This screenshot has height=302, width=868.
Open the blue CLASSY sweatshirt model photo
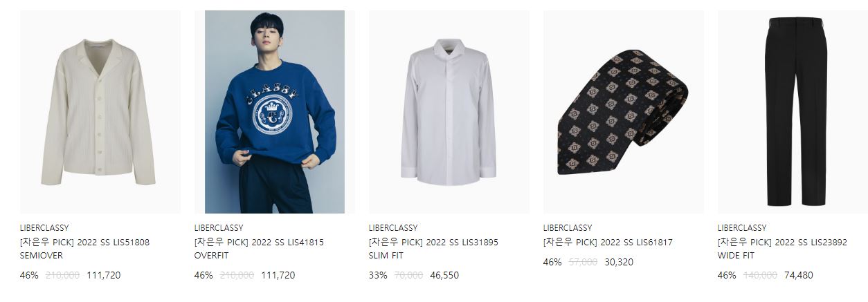tap(275, 112)
